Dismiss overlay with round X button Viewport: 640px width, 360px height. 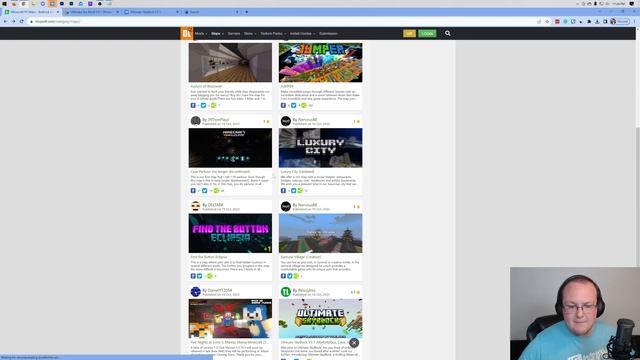click(354, 343)
